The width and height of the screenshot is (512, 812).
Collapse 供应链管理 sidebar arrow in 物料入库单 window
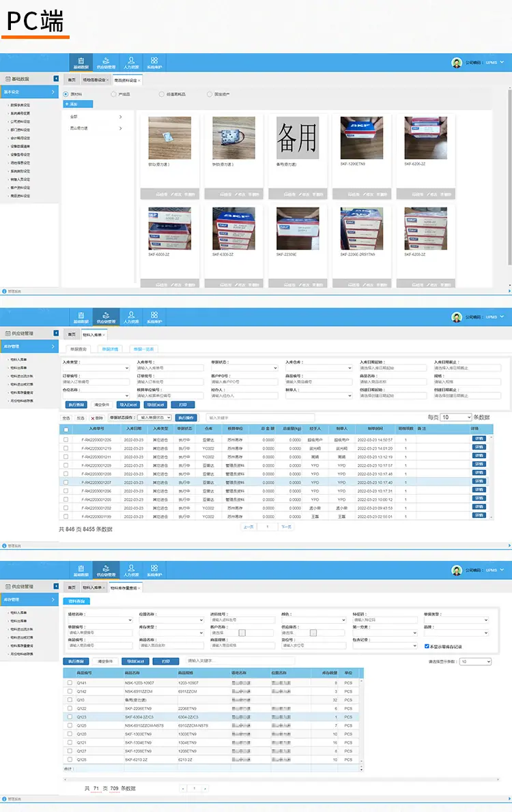pos(56,333)
